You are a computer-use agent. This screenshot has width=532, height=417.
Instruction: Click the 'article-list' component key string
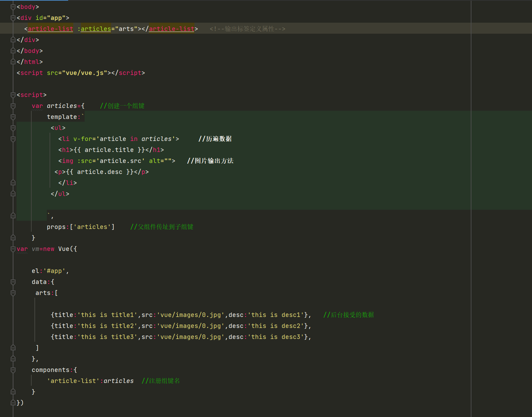tap(73, 381)
